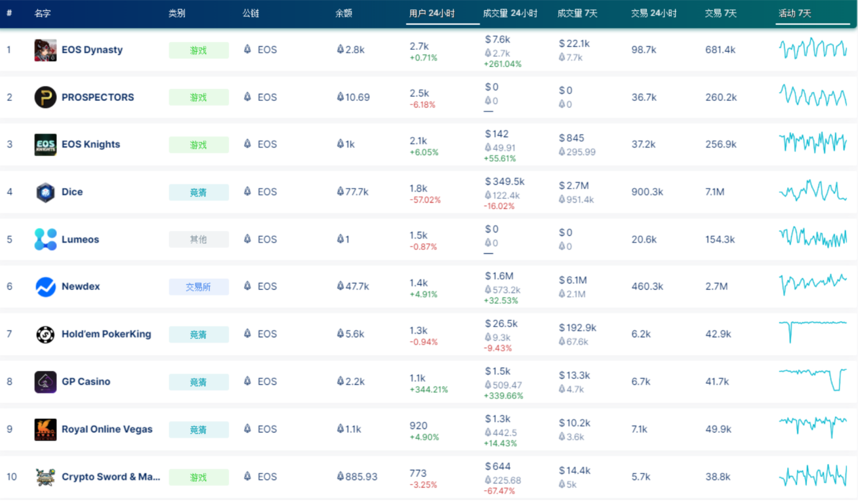The image size is (858, 504).
Task: Click Dice balance 77.7k
Action: click(x=352, y=191)
